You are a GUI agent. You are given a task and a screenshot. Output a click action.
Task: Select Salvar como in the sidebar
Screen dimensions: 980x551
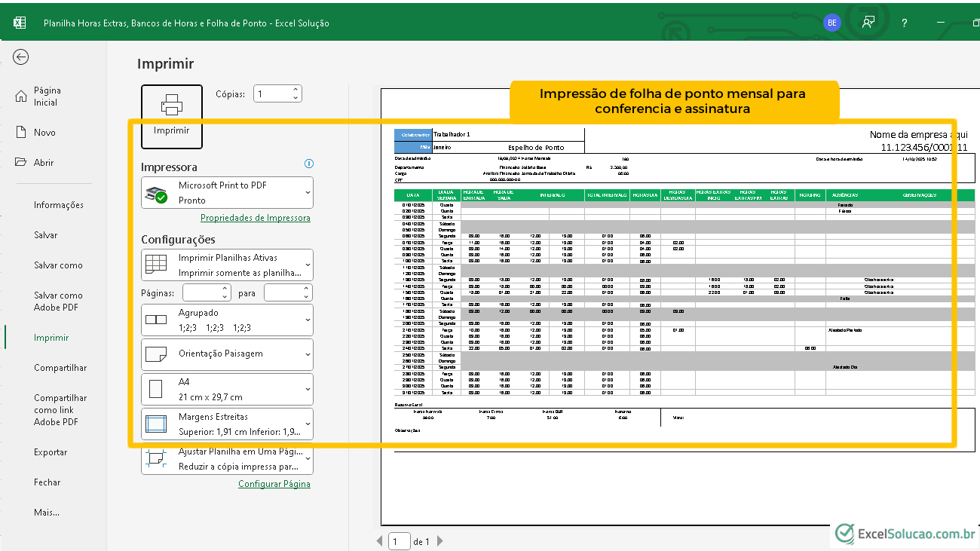(58, 265)
